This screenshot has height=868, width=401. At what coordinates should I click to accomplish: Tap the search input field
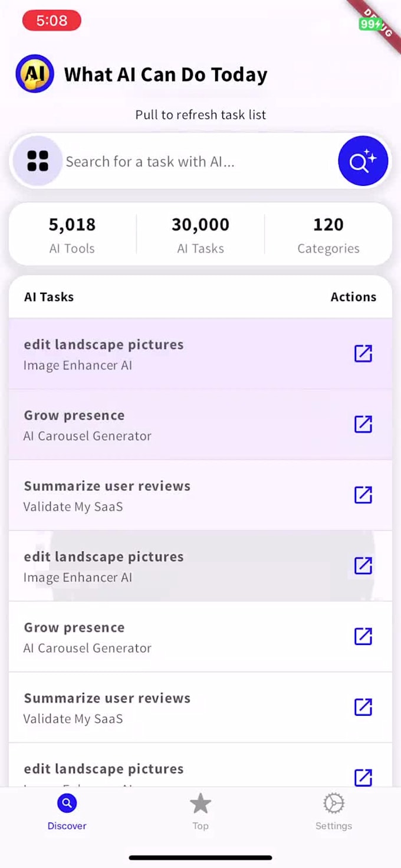tap(177, 161)
